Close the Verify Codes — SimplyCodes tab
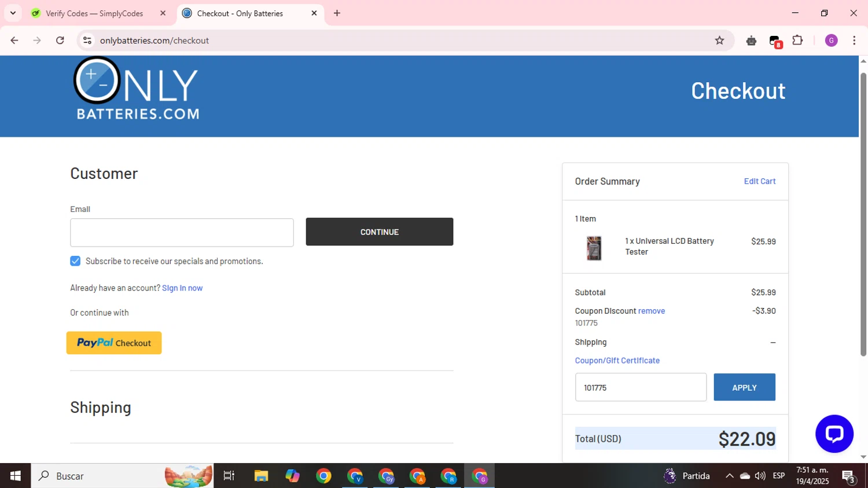868x488 pixels. [x=163, y=13]
